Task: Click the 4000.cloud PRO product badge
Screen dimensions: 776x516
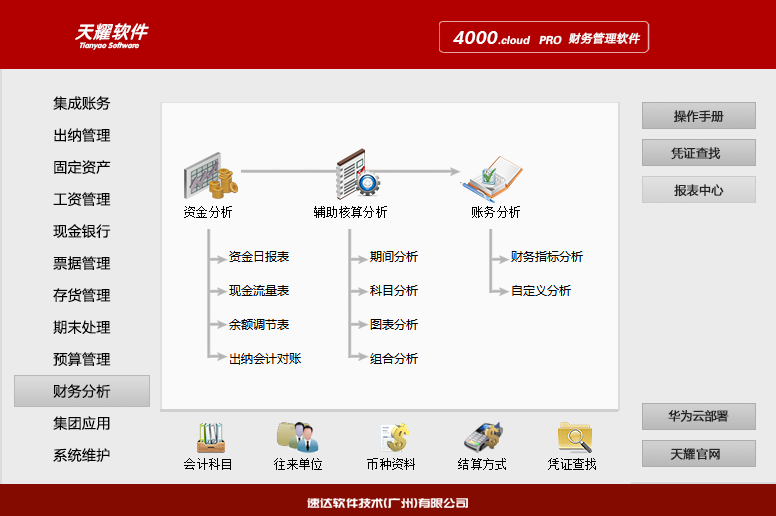Action: [544, 37]
